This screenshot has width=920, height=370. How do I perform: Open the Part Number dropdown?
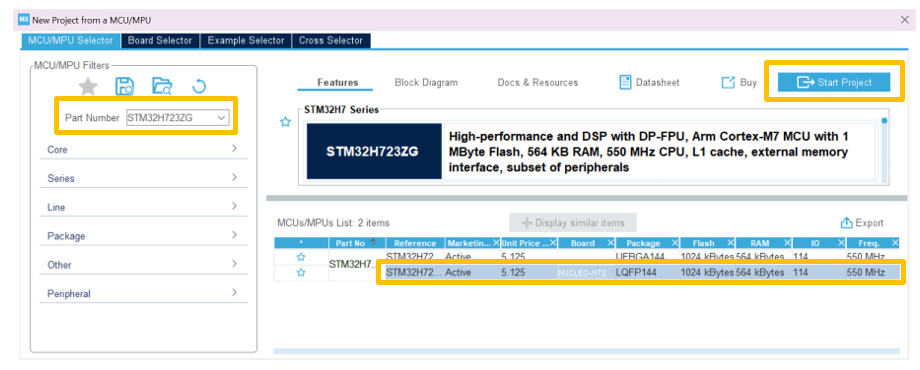tap(221, 118)
